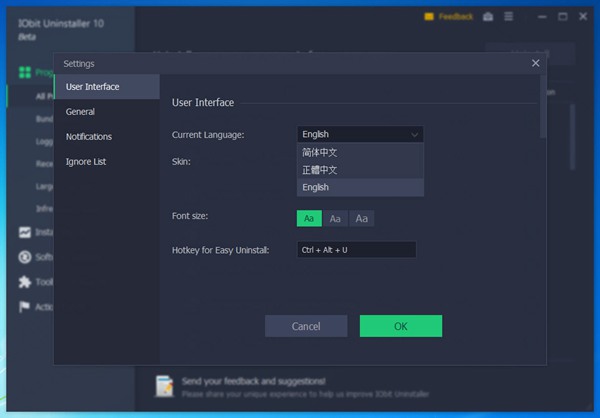Click the yellow Feedback envelope icon
This screenshot has width=600, height=418.
click(x=429, y=16)
